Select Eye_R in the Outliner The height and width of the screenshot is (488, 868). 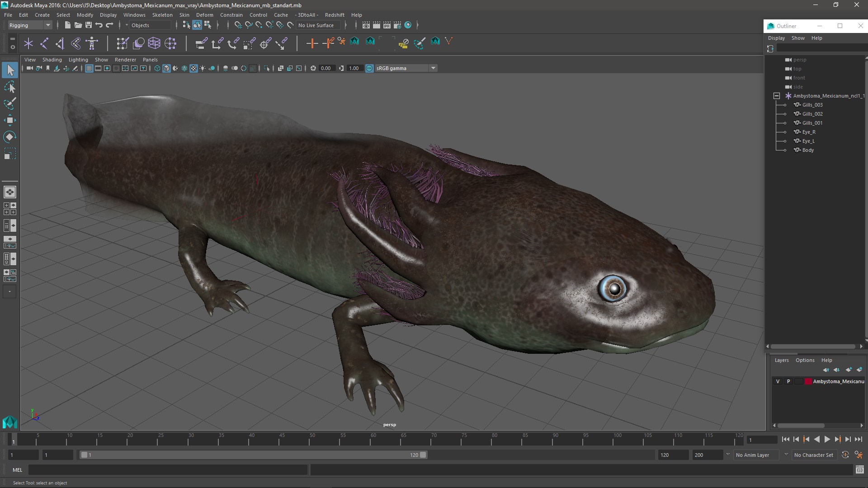coord(809,132)
